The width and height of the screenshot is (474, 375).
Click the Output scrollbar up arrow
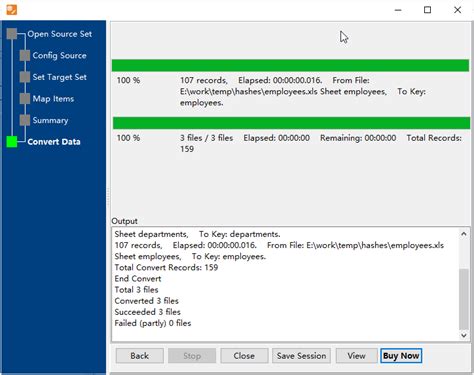click(464, 234)
